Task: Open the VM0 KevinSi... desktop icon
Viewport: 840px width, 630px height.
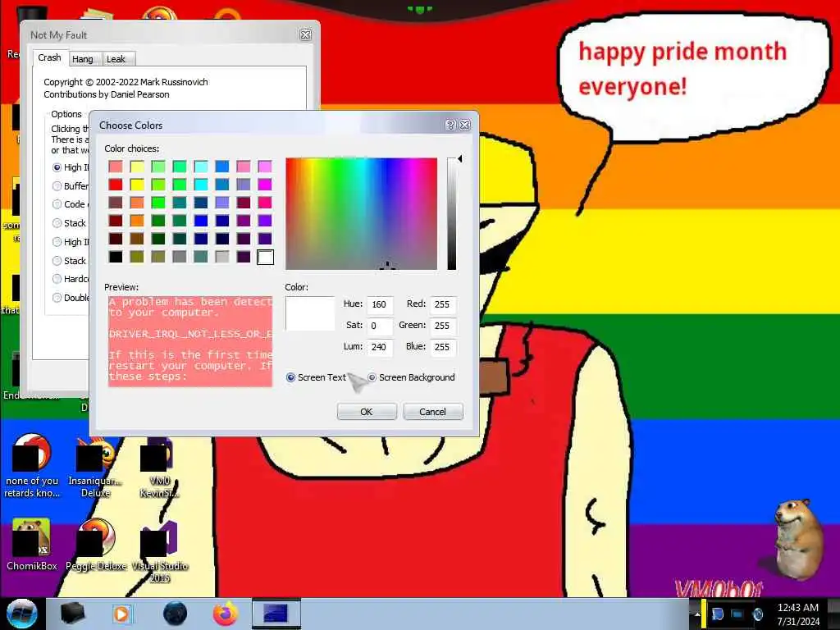Action: (x=159, y=467)
